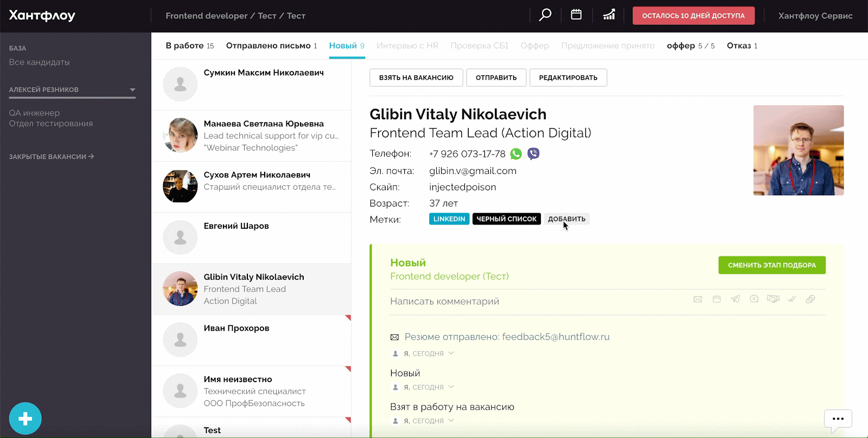Select the Новый tab
Viewport: 868px width, 438px height.
(347, 46)
